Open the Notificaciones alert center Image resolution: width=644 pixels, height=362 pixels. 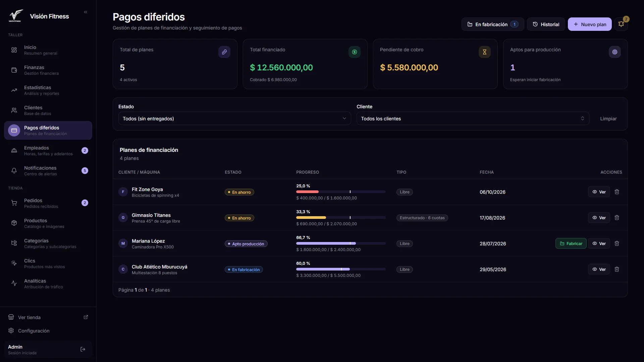[48, 171]
